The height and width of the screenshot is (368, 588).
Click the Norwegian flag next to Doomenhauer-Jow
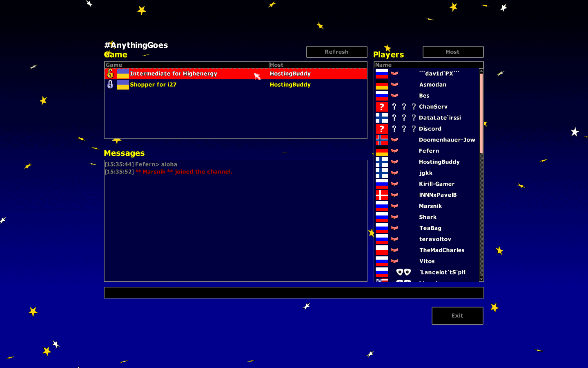[x=382, y=140]
